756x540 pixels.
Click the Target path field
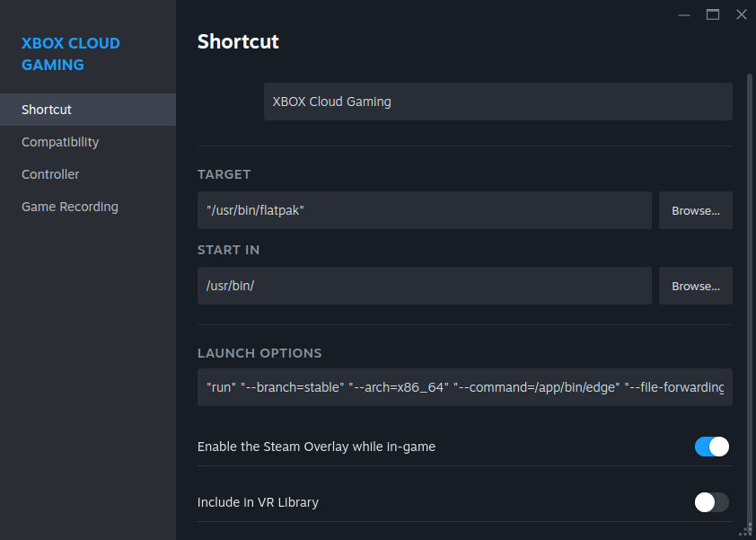pos(424,210)
